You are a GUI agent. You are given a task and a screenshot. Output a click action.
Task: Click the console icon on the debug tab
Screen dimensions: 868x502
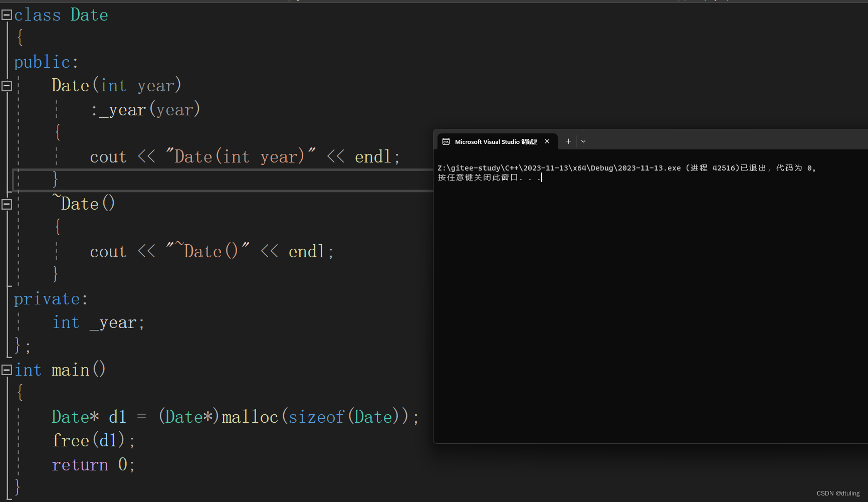pos(446,142)
